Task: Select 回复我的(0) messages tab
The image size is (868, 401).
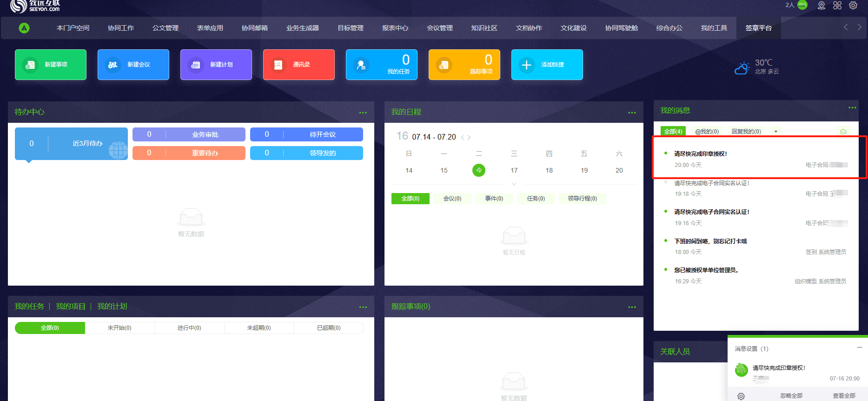Action: 746,132
